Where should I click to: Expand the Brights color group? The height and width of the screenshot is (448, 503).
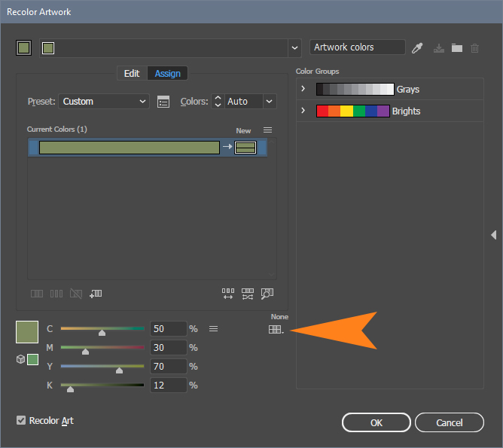[303, 111]
